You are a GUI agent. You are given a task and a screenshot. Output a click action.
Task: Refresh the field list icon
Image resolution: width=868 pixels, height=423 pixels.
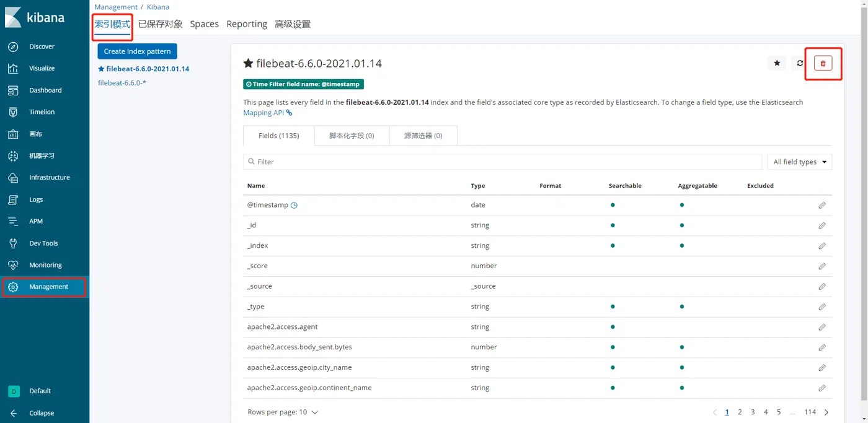pos(800,63)
